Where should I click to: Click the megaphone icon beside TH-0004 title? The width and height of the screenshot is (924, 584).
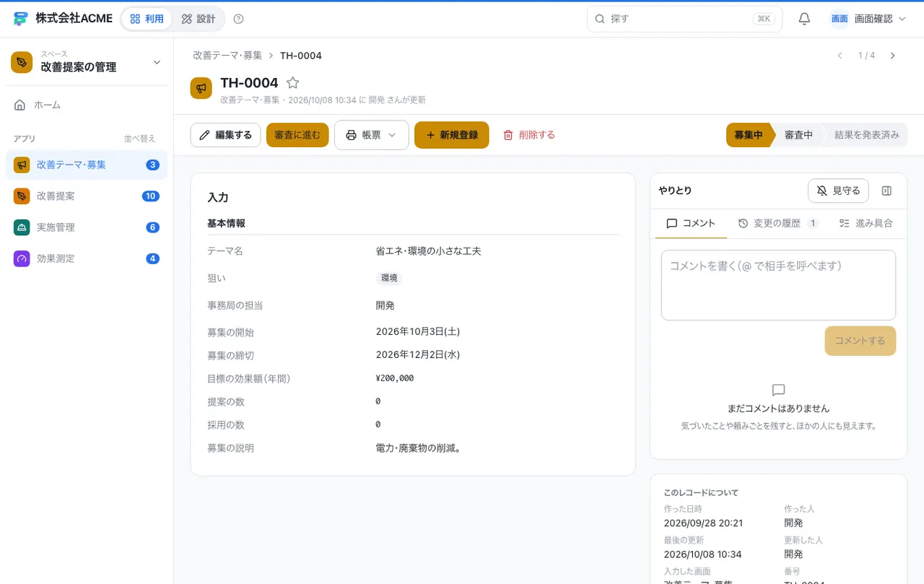(201, 88)
